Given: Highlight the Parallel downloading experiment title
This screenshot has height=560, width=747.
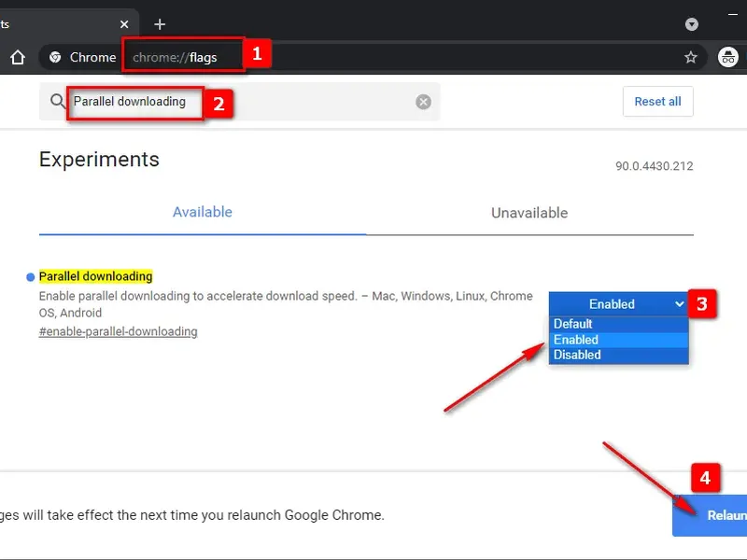Looking at the screenshot, I should 95,276.
